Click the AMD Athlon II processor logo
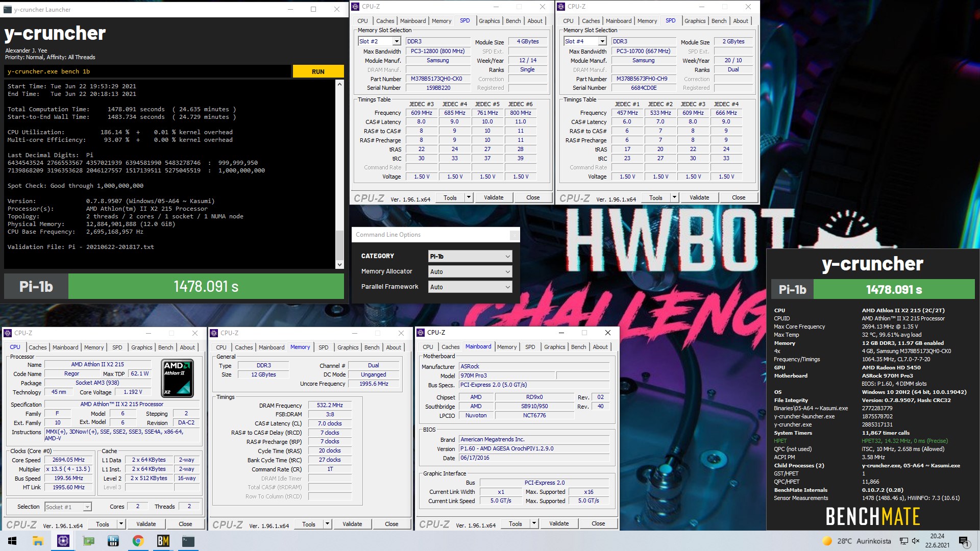The width and height of the screenshot is (980, 551). [178, 379]
